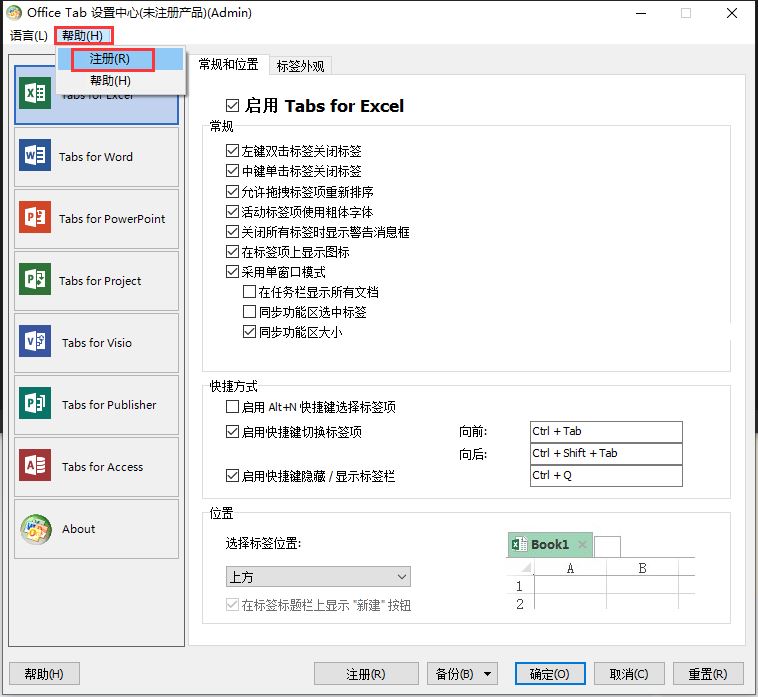Toggle 在标签项上显示图标 checkbox

233,251
